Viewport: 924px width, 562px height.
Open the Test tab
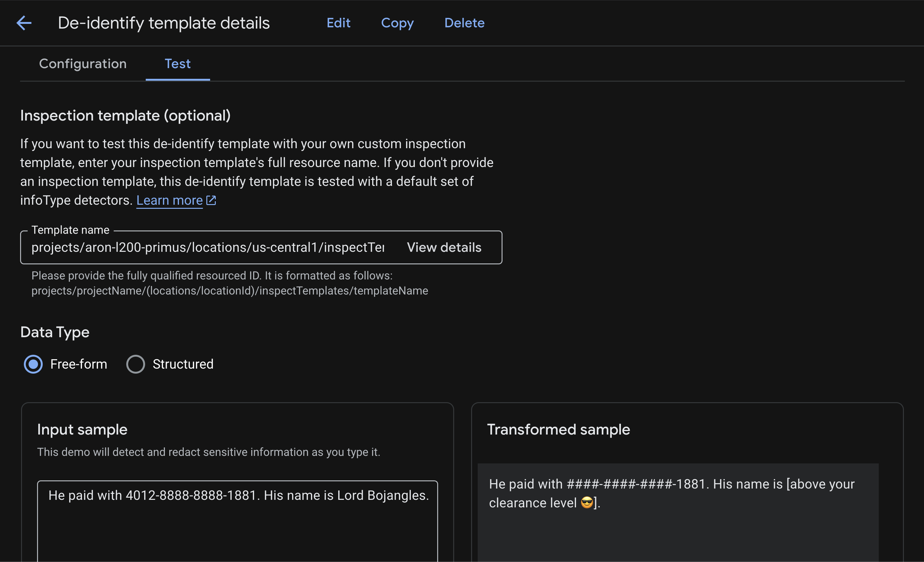pyautogui.click(x=177, y=64)
